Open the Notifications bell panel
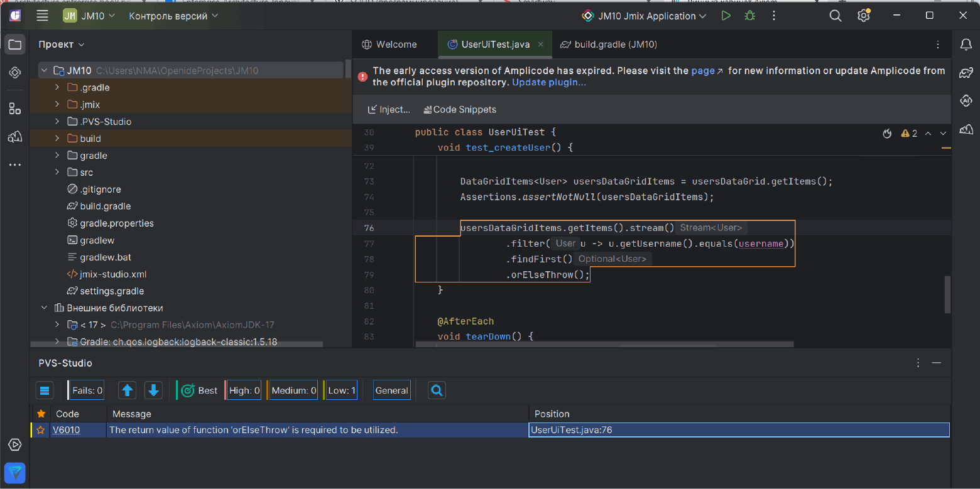The image size is (980, 489). [x=966, y=45]
